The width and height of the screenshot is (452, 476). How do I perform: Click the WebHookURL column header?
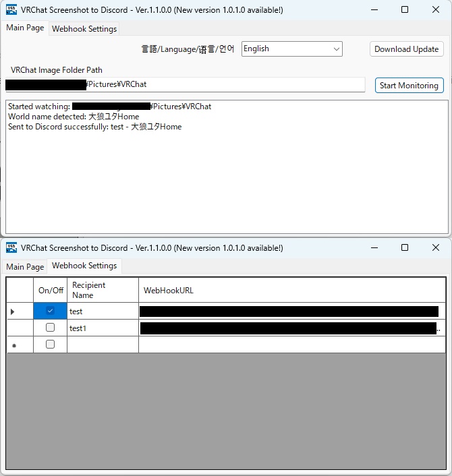(x=292, y=290)
